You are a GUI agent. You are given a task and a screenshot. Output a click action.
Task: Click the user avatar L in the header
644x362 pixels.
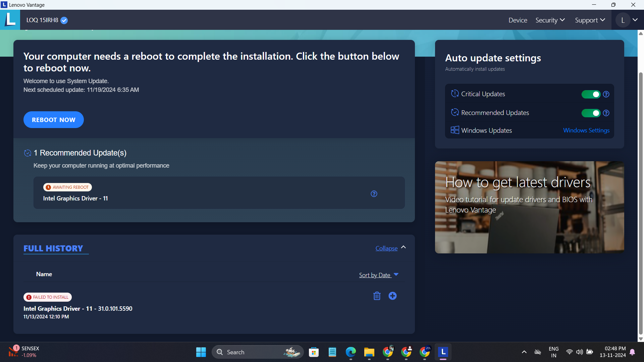click(623, 20)
